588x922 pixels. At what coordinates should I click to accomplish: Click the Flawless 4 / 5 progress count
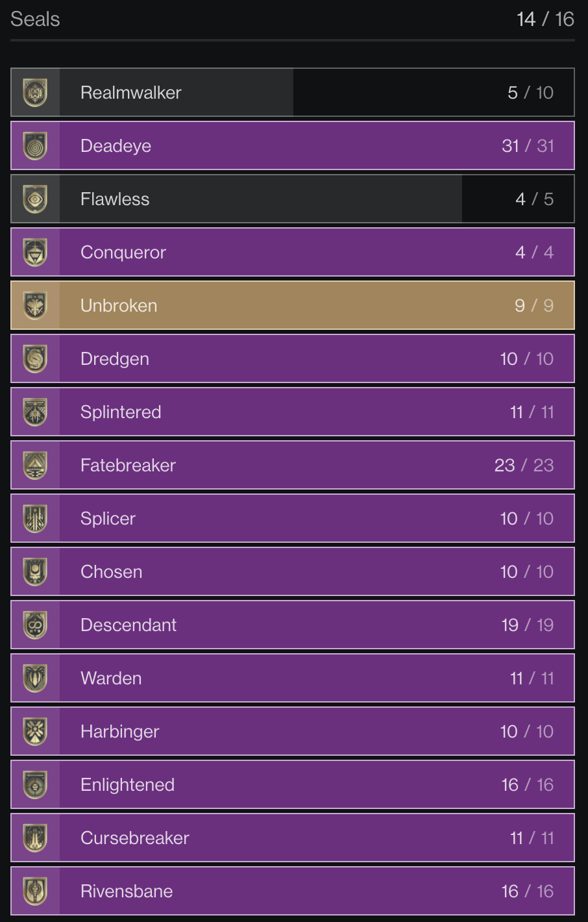point(534,199)
